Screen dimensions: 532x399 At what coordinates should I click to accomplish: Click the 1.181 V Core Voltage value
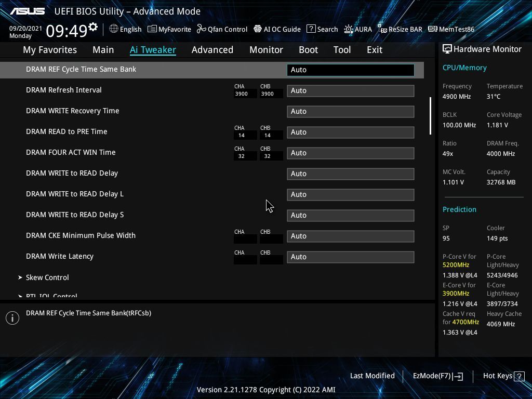(x=497, y=125)
